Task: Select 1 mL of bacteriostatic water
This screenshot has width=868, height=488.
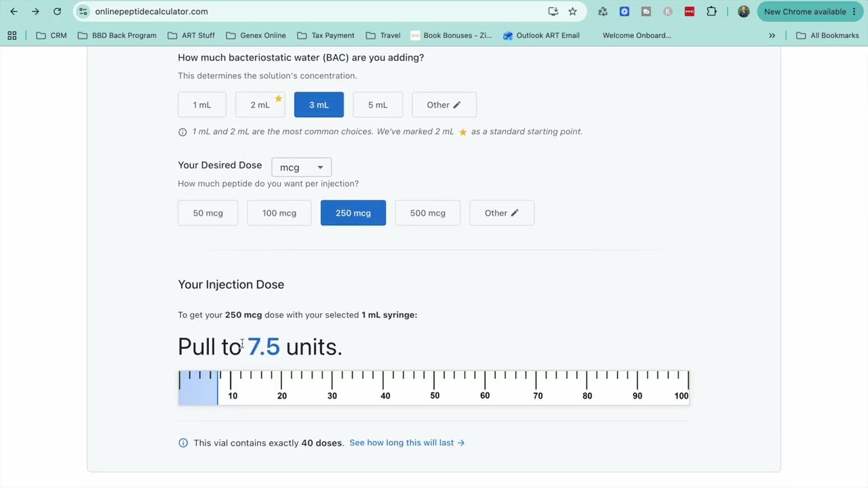Action: pyautogui.click(x=202, y=104)
